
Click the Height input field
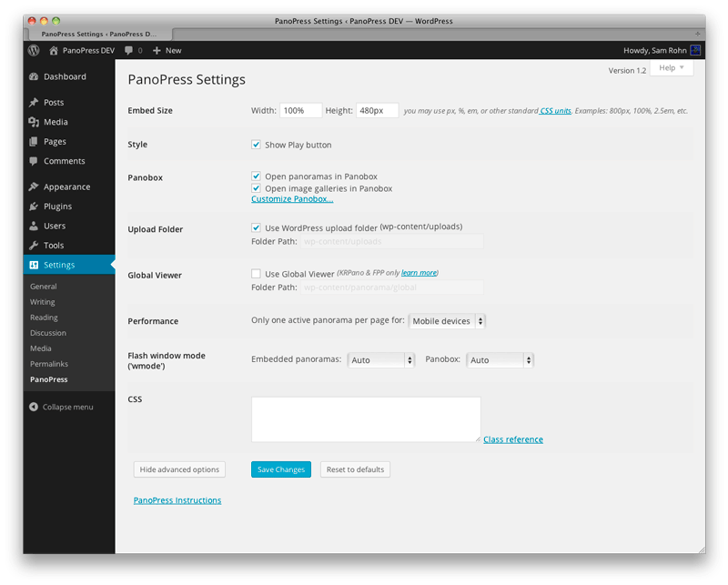pyautogui.click(x=377, y=110)
